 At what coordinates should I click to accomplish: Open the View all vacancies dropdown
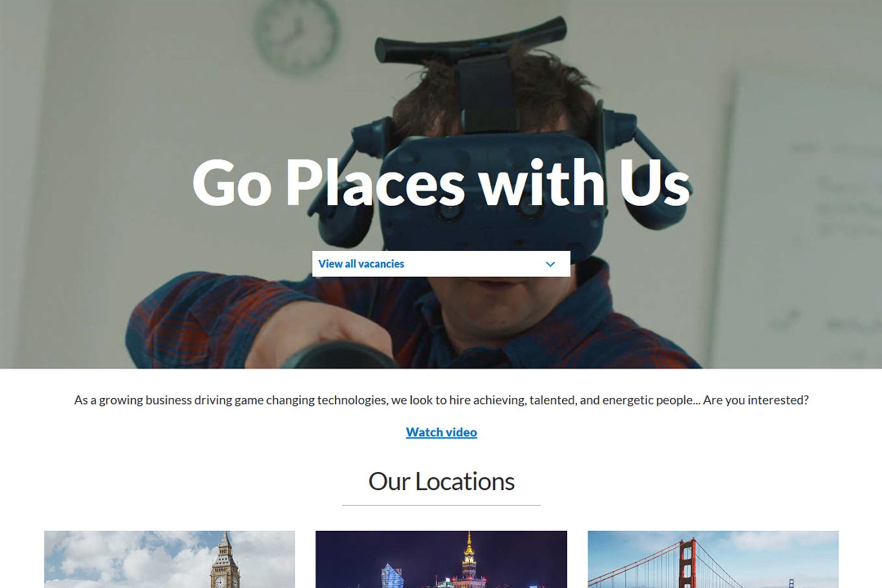tap(441, 264)
